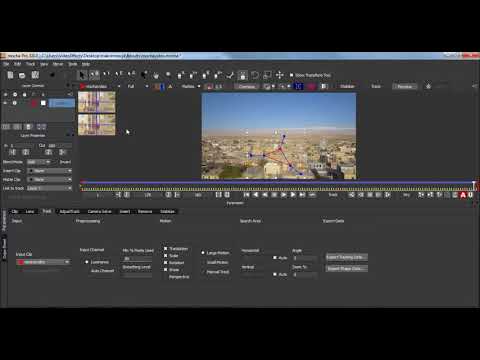The width and height of the screenshot is (480, 360).
Task: Select the Create X-Spline Layer tool
Action: click(180, 75)
